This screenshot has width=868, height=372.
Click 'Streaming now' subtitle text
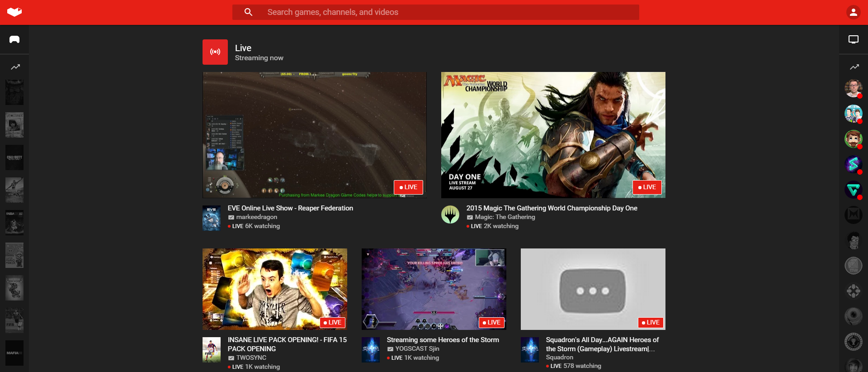tap(259, 58)
